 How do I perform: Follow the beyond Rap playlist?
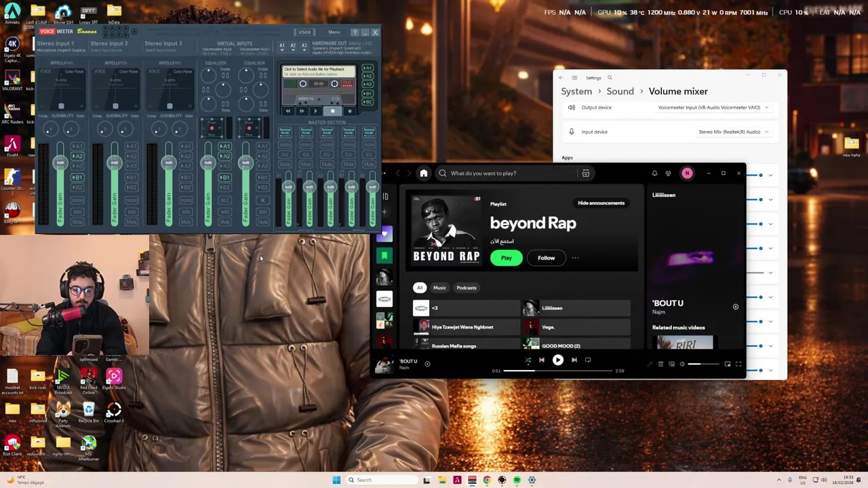546,258
